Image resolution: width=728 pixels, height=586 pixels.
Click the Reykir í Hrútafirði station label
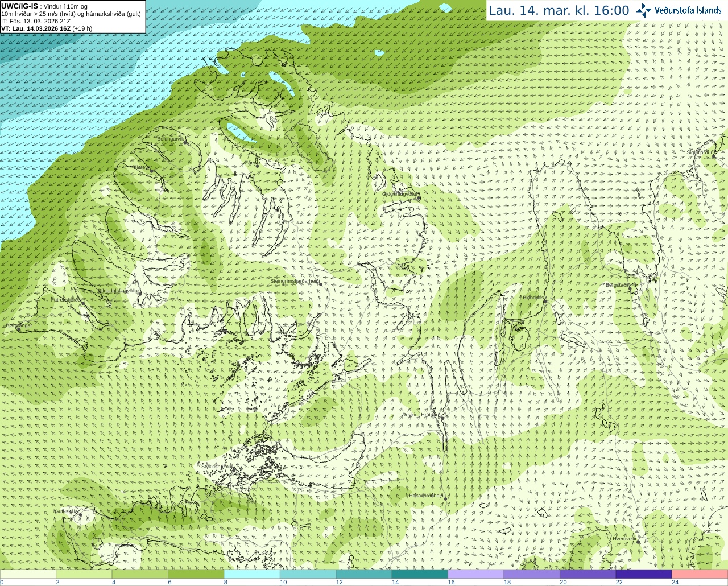(x=422, y=415)
